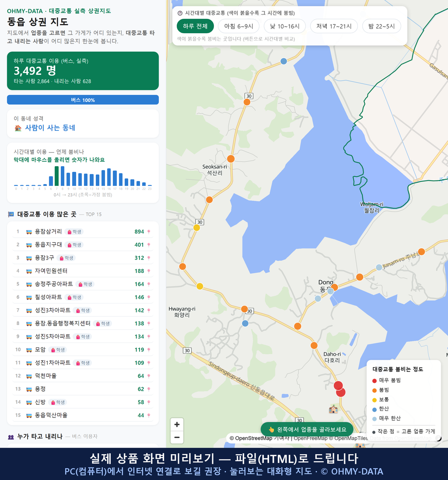Screen dimensions: 448x480
Task: Click the 모암 stop name
Action: [40, 350]
